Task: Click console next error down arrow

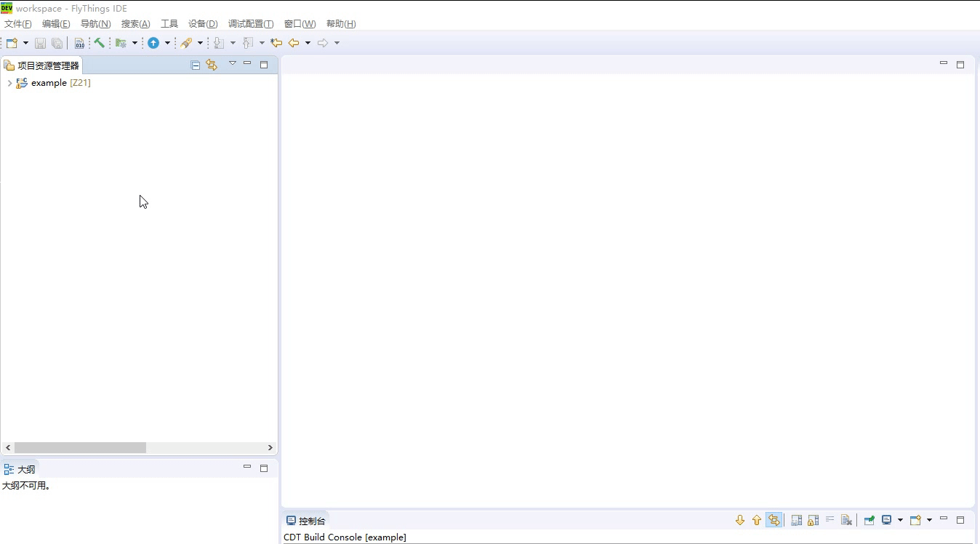Action: [740, 520]
